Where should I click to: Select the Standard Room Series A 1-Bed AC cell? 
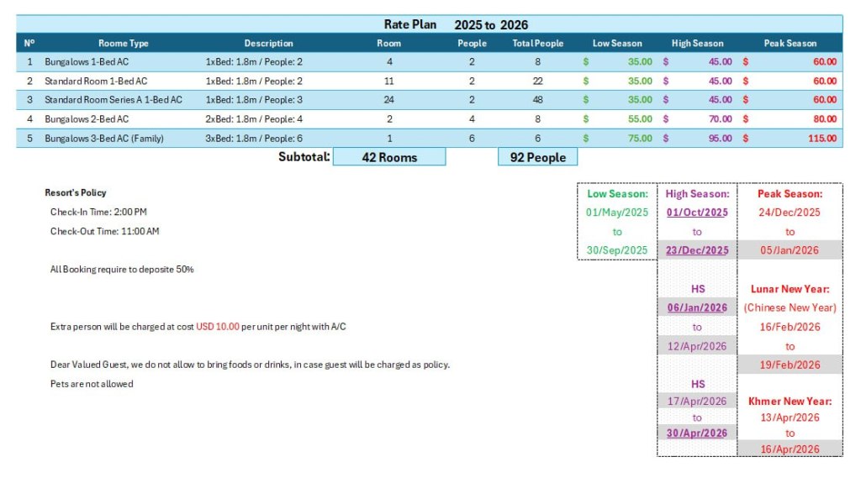114,100
